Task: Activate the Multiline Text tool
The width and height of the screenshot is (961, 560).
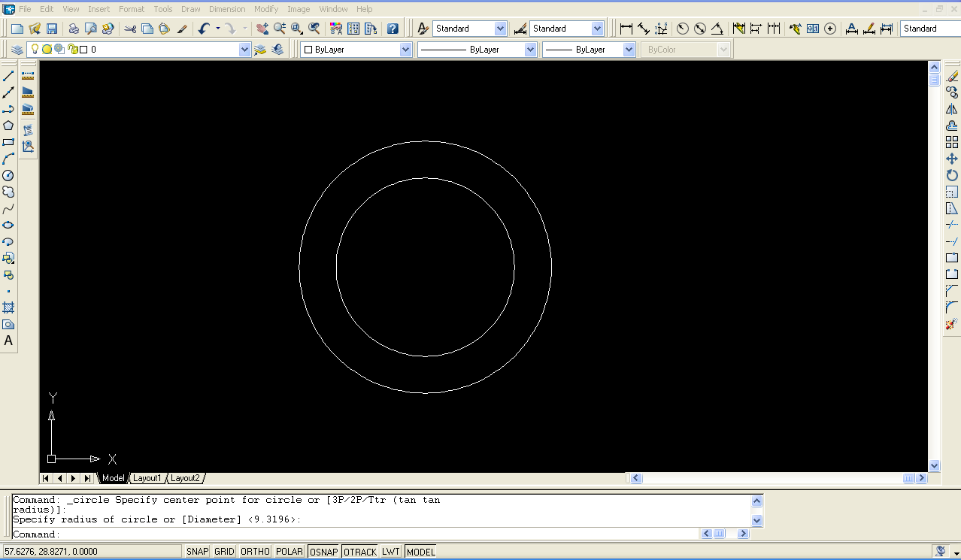Action: pos(8,341)
